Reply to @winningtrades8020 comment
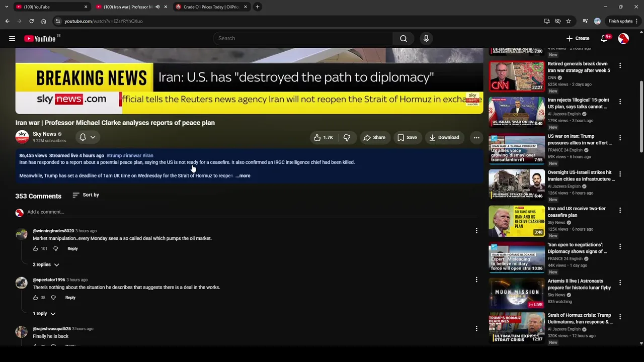The height and width of the screenshot is (362, 644). coord(72,248)
